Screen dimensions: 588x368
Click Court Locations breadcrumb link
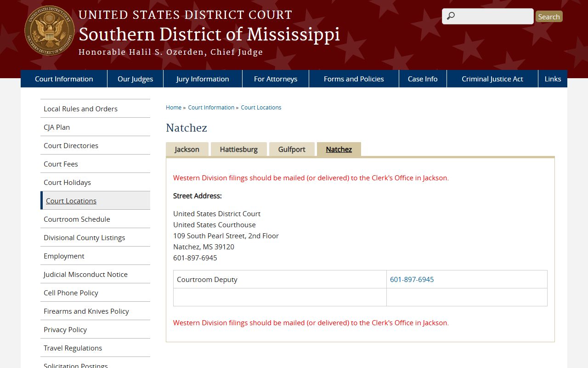pos(261,107)
